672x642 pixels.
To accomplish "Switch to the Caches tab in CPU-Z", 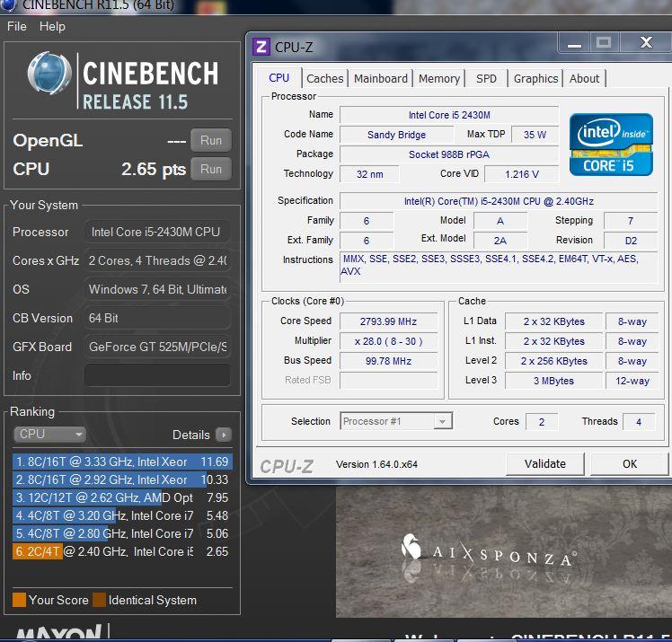I will [325, 79].
